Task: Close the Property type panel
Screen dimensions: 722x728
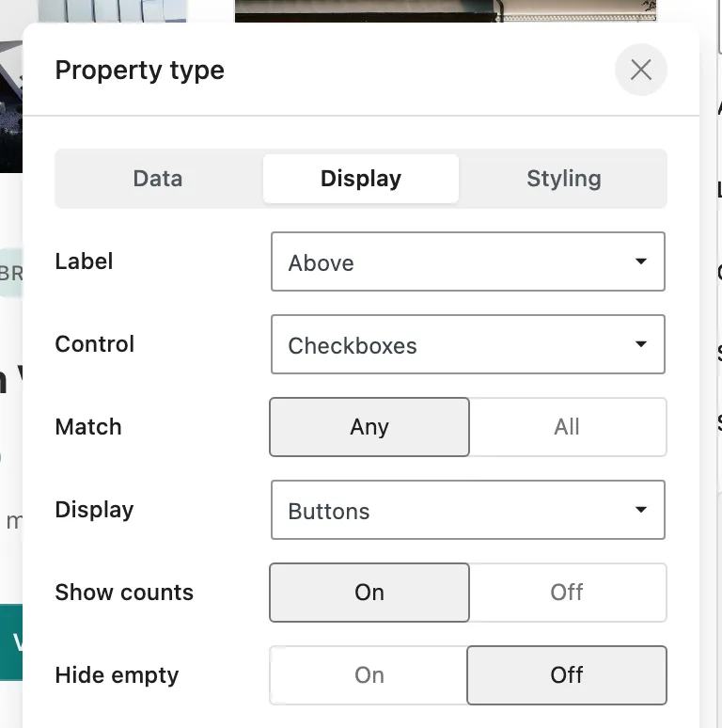Action: point(641,70)
